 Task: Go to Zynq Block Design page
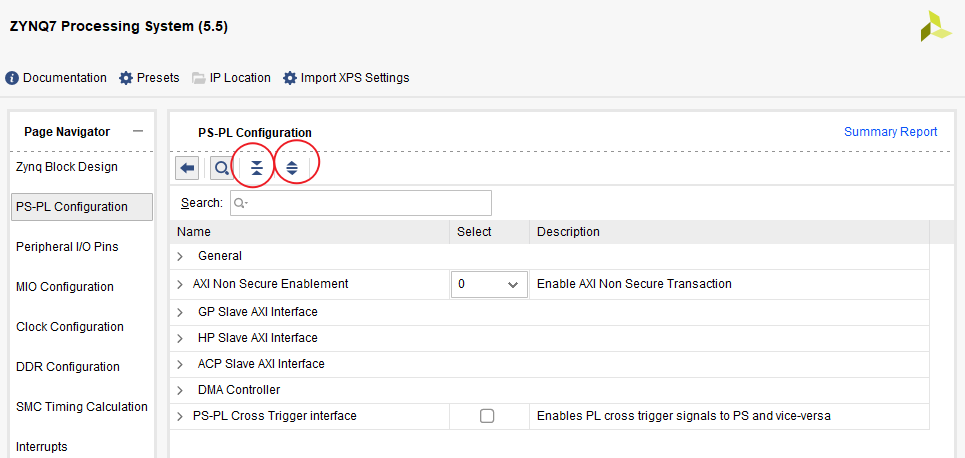[67, 167]
